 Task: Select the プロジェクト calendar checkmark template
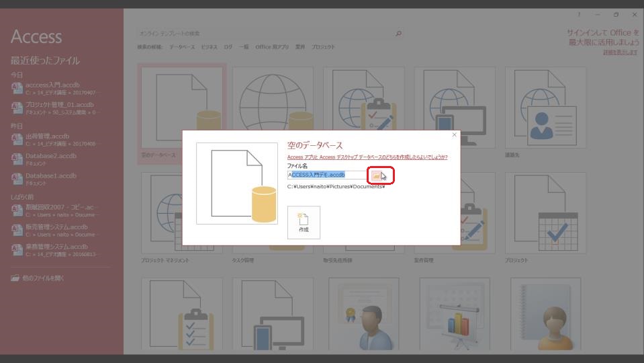point(545,213)
